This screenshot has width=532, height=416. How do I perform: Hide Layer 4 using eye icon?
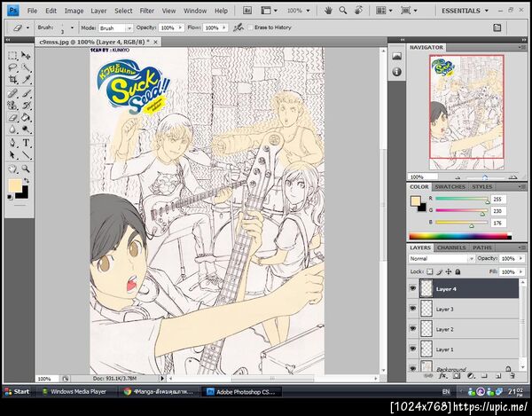click(x=412, y=289)
